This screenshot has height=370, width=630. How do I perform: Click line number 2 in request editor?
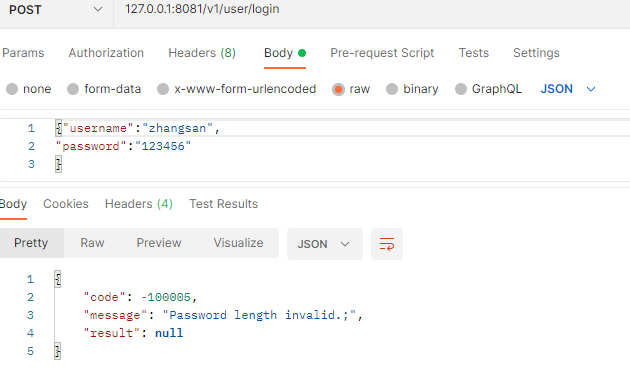coord(31,146)
